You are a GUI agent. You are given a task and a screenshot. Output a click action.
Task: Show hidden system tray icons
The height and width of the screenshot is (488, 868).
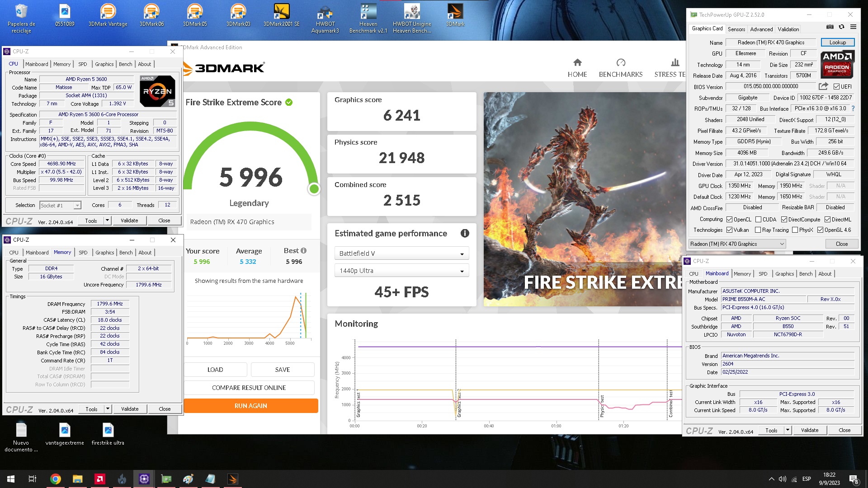(x=771, y=479)
